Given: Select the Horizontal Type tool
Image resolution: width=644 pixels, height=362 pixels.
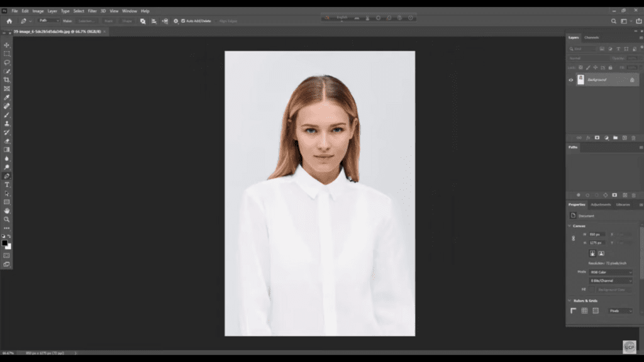Looking at the screenshot, I should 7,185.
